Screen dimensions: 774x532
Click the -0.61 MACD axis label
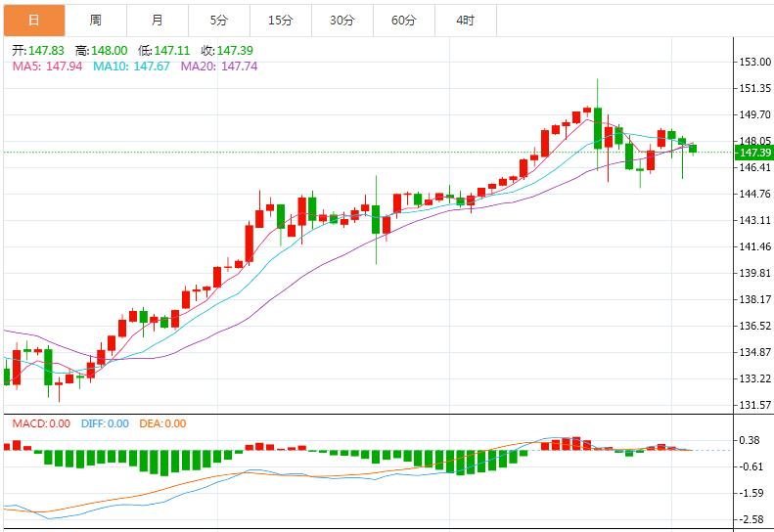[x=751, y=466]
